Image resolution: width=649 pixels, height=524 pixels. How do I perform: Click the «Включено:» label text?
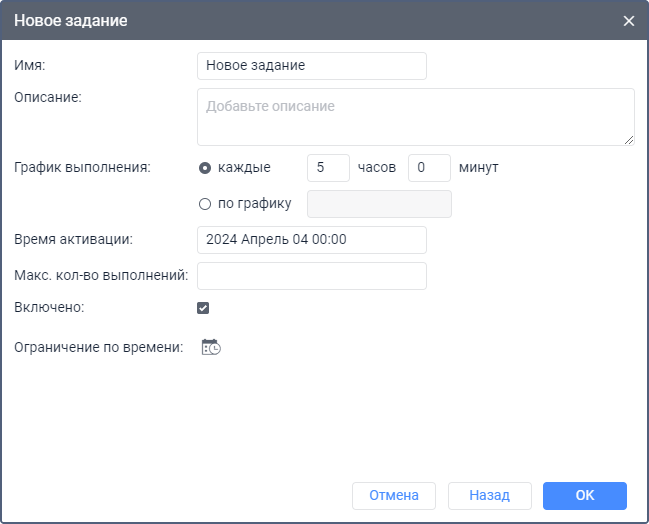click(49, 308)
